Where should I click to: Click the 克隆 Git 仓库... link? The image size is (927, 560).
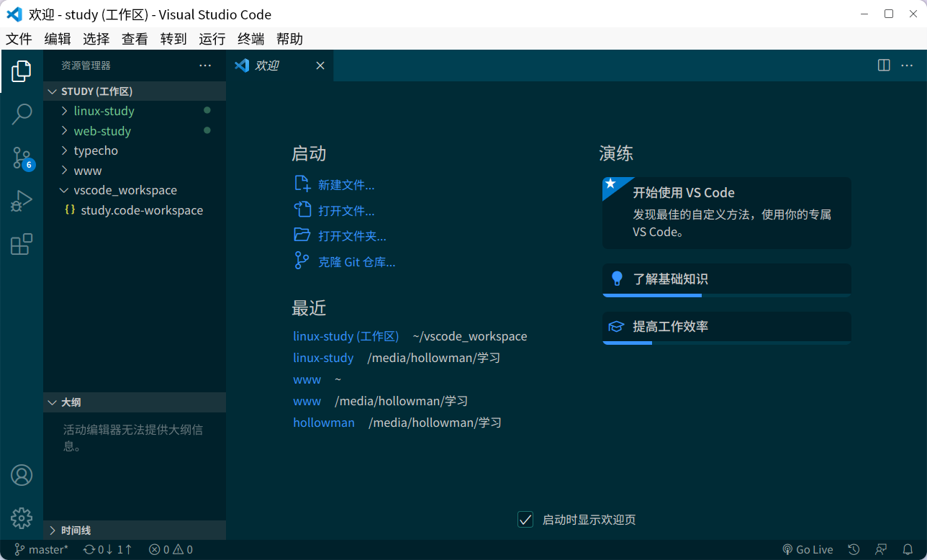357,262
